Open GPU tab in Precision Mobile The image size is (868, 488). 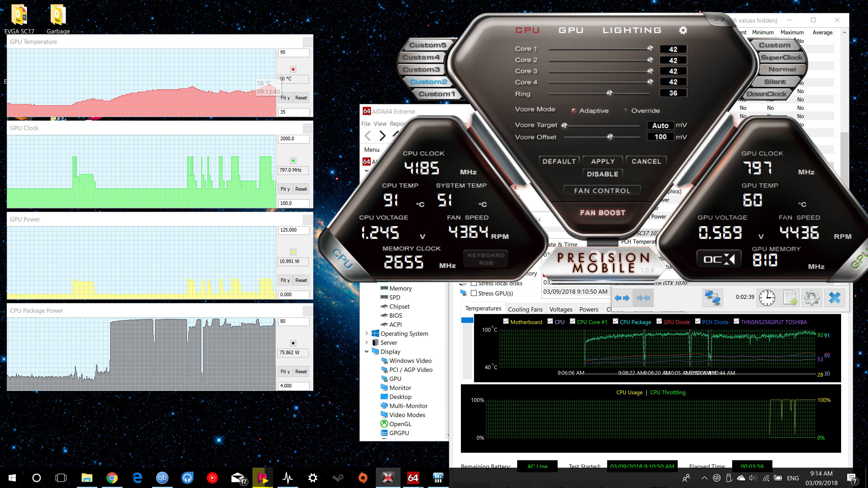point(571,30)
